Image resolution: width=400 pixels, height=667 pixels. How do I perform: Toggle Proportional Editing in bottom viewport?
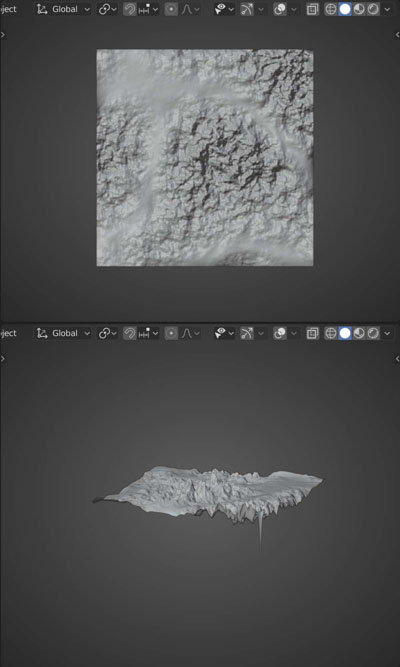[x=171, y=333]
